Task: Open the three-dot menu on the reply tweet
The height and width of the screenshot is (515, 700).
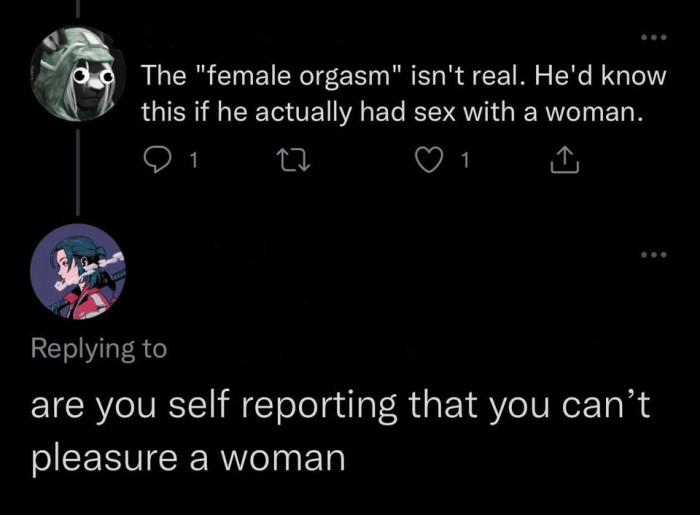Action: click(654, 253)
